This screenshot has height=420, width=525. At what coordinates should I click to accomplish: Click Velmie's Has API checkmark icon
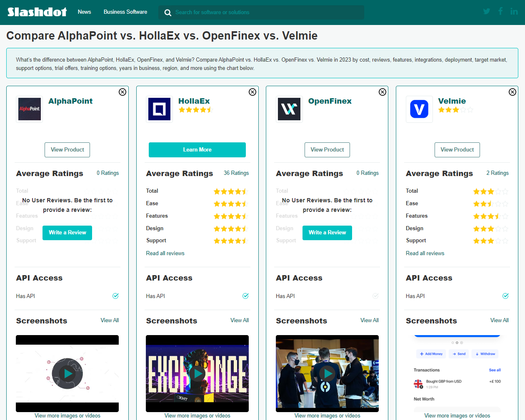pos(505,296)
